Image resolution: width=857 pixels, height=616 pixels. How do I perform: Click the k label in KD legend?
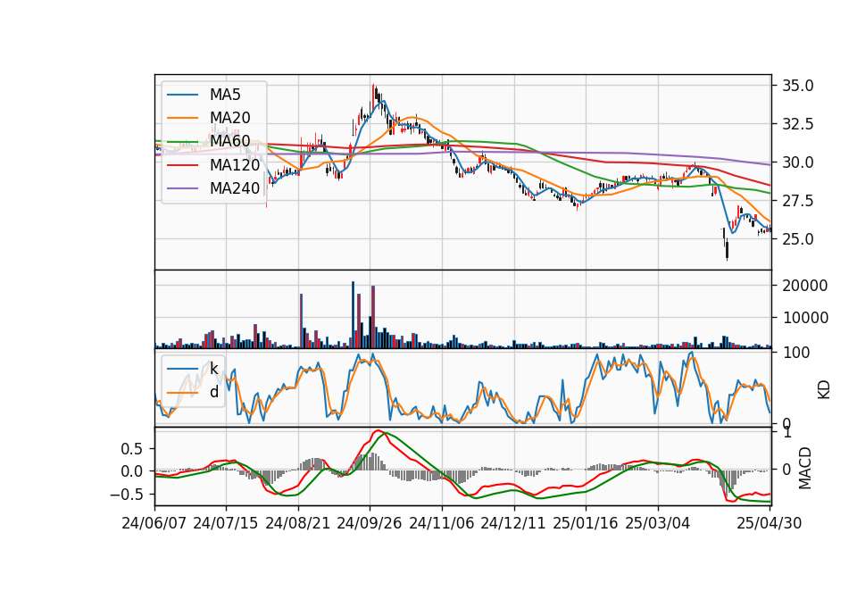(x=213, y=369)
